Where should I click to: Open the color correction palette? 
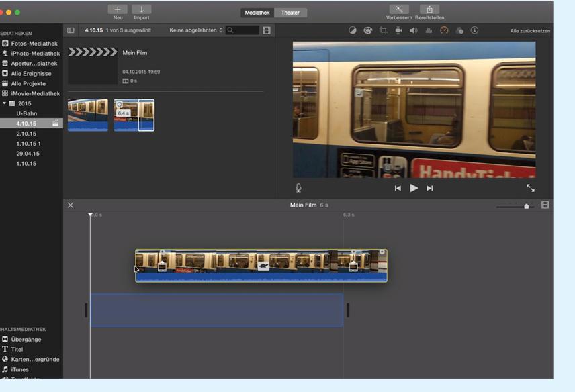pos(368,30)
